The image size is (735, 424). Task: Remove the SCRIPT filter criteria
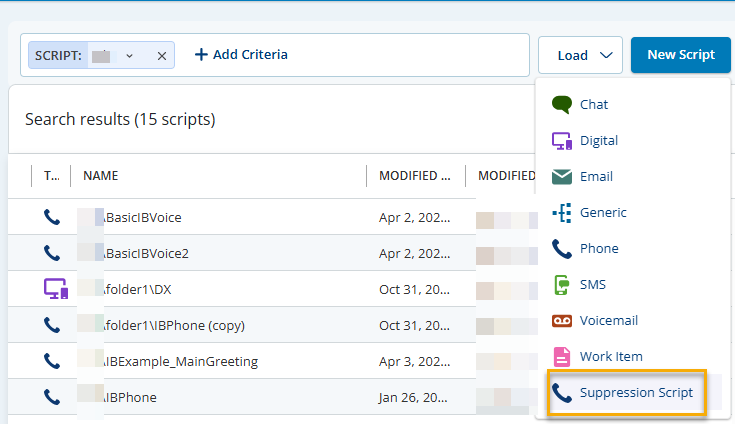(x=161, y=56)
